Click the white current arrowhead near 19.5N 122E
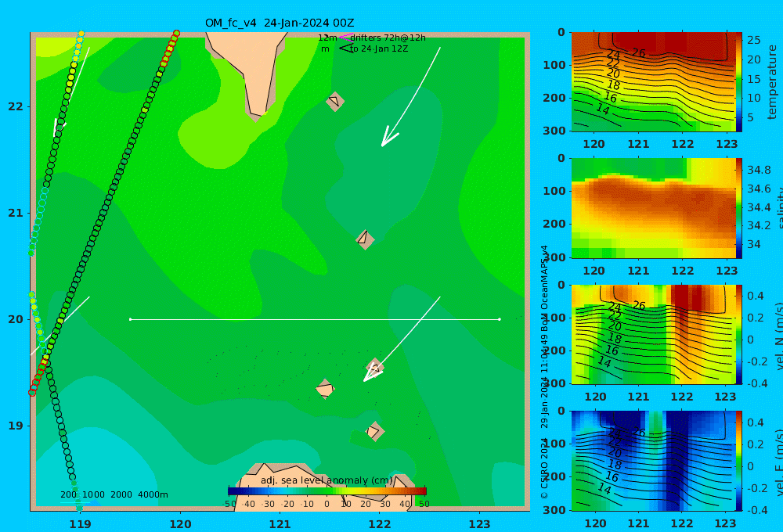 373,374
